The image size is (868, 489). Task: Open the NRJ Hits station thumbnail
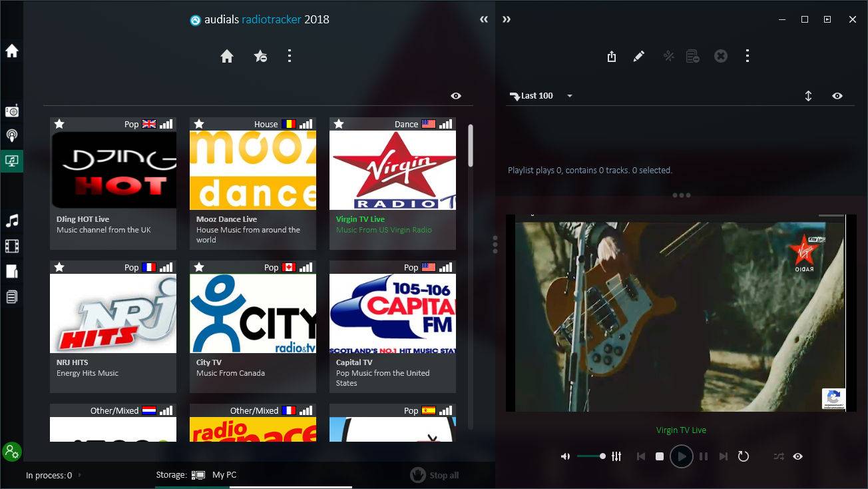(x=113, y=313)
